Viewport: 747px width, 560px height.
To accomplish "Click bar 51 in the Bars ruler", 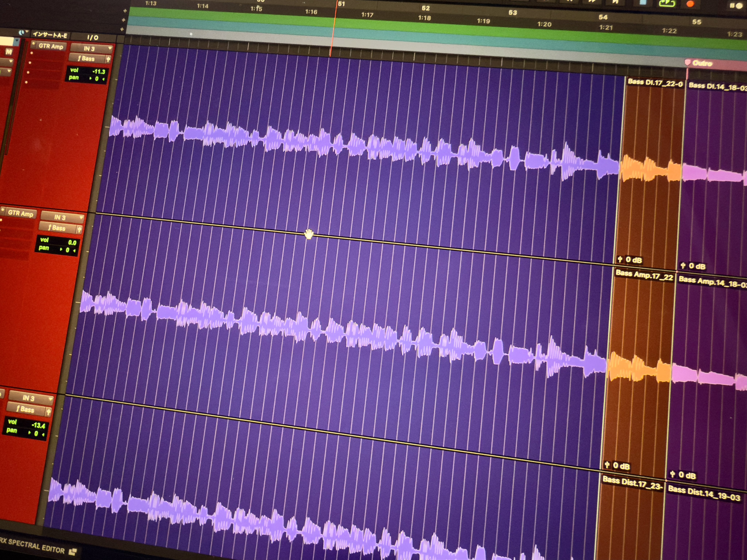I will [341, 4].
